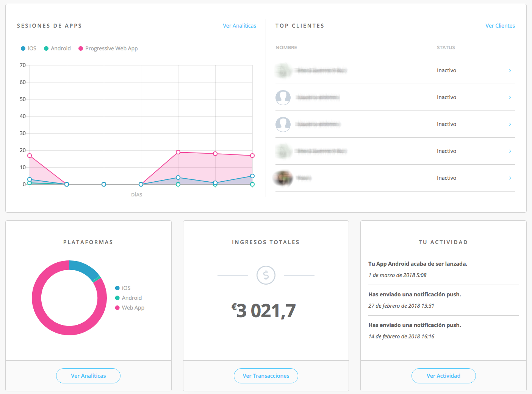Click the default avatar of the third client
The height and width of the screenshot is (394, 532).
click(x=283, y=124)
